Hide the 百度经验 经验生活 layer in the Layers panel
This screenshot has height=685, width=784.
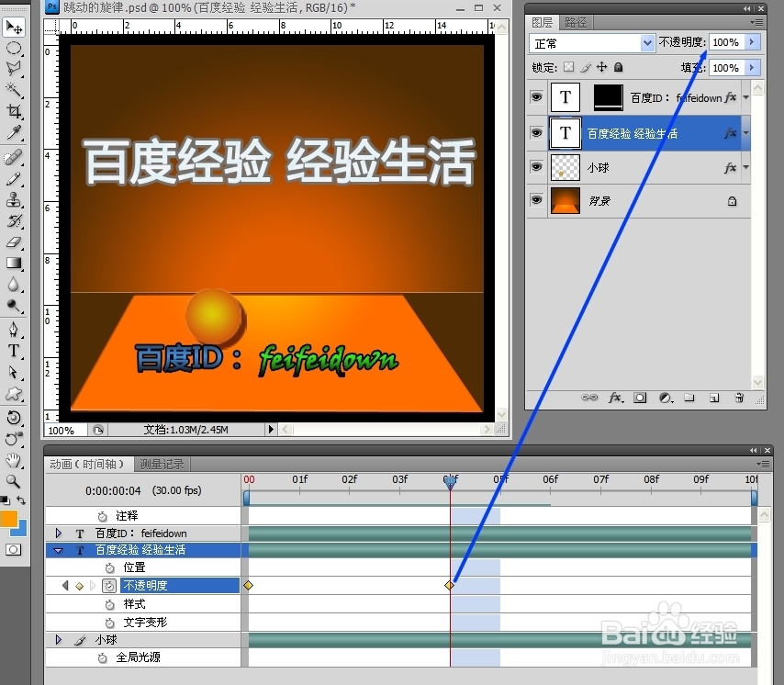click(536, 132)
